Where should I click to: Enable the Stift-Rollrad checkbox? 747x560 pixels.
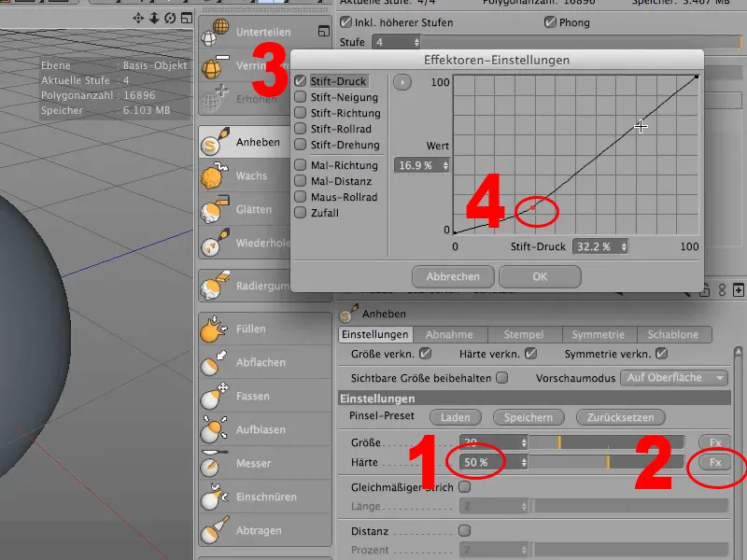click(x=300, y=129)
